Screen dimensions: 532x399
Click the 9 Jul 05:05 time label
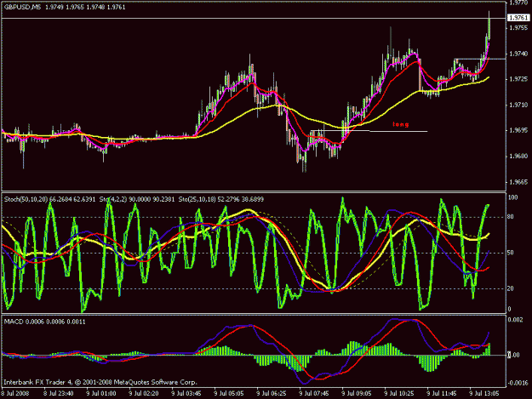[x=229, y=394]
